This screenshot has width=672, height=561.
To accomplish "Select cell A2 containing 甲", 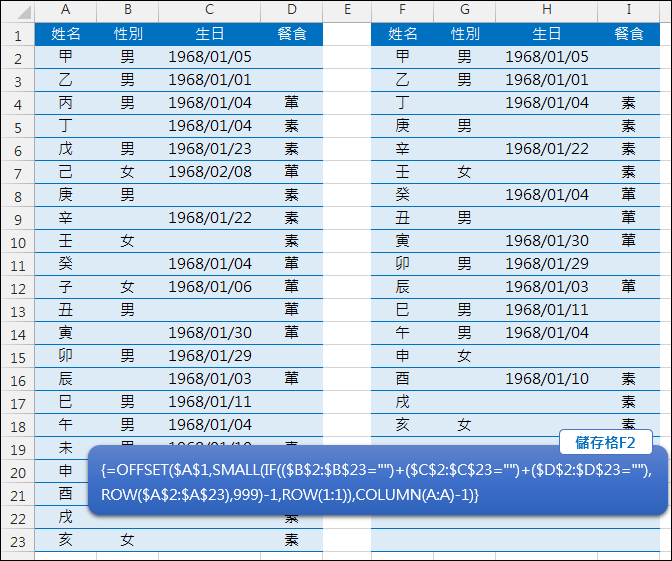I will (66, 57).
